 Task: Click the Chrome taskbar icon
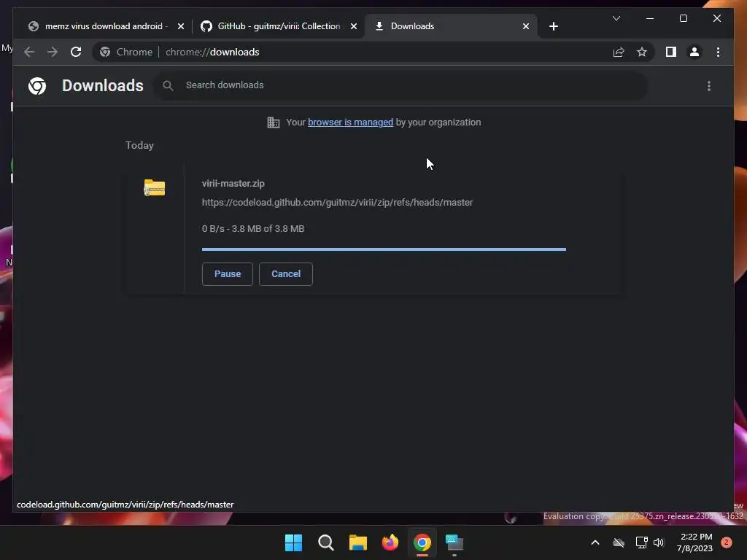point(422,542)
